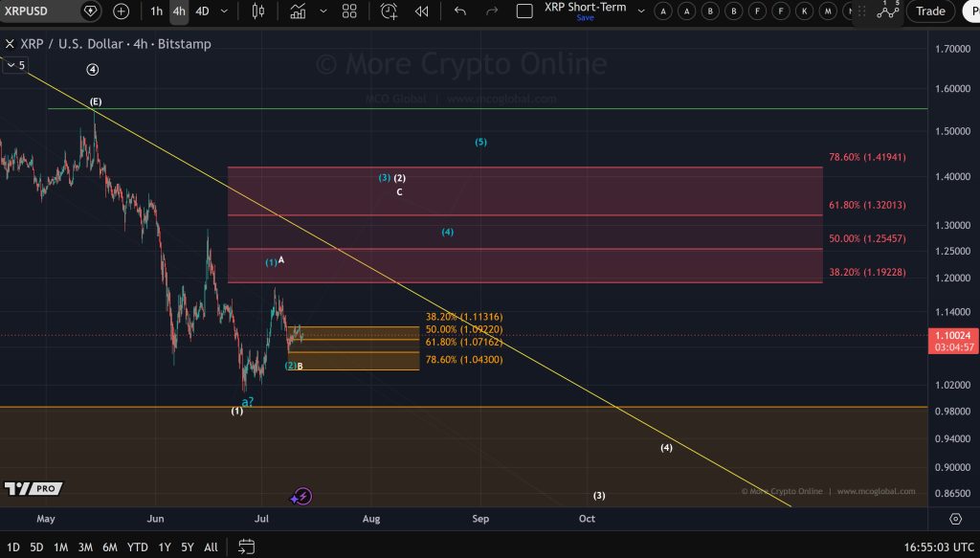980x558 pixels.
Task: Select the 61.80% (1.32013) fib label
Action: coord(867,205)
